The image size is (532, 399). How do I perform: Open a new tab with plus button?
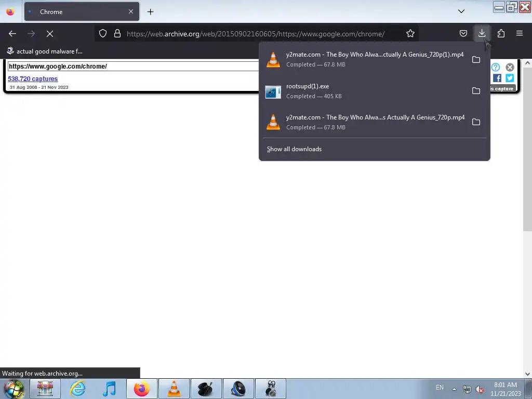pos(151,12)
